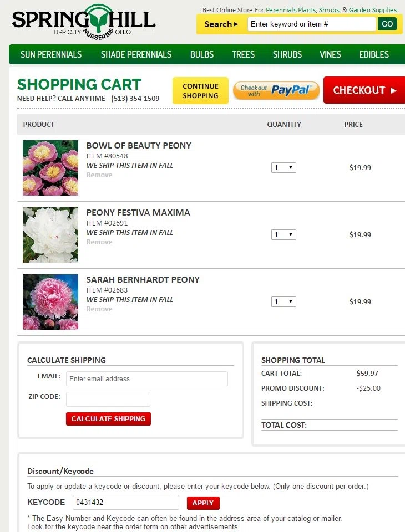
Task: Open Peony Festiva Maxima quantity dropdown
Action: (x=283, y=234)
